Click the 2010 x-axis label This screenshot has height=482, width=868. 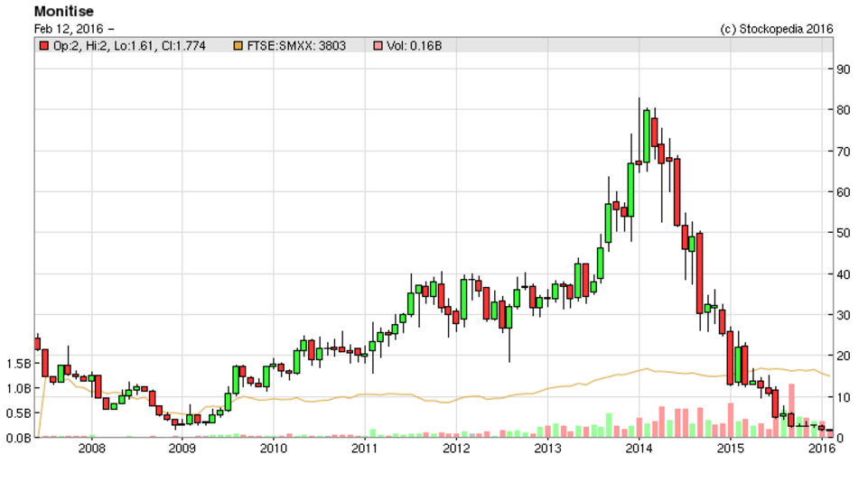[x=274, y=448]
